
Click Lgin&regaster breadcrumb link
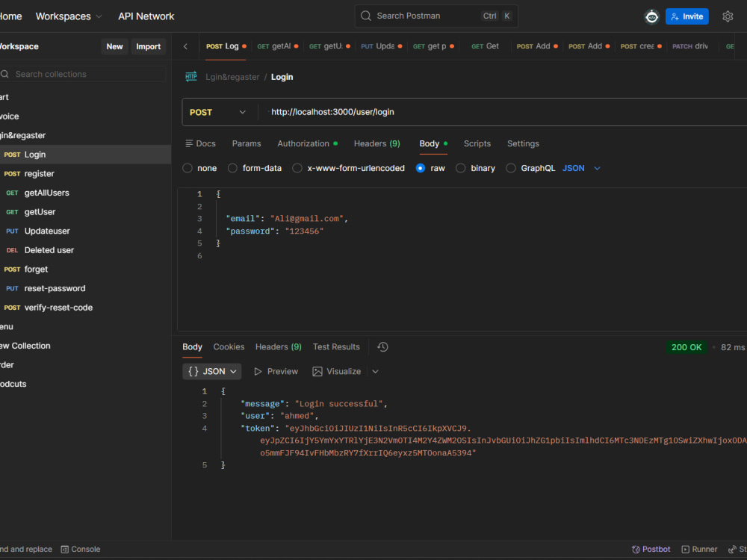coord(232,77)
